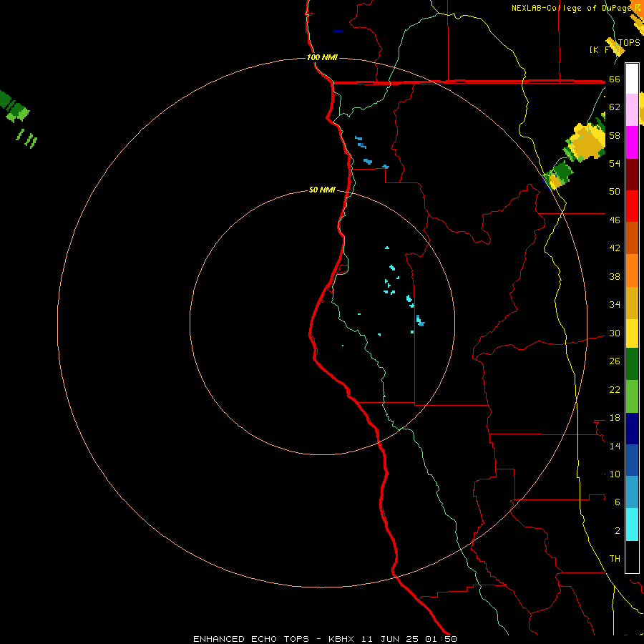Click the 50 NMI range ring label

click(x=322, y=190)
